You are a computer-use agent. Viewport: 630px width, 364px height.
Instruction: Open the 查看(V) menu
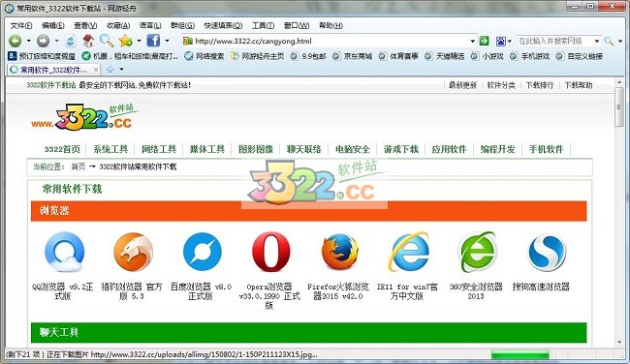pyautogui.click(x=85, y=26)
